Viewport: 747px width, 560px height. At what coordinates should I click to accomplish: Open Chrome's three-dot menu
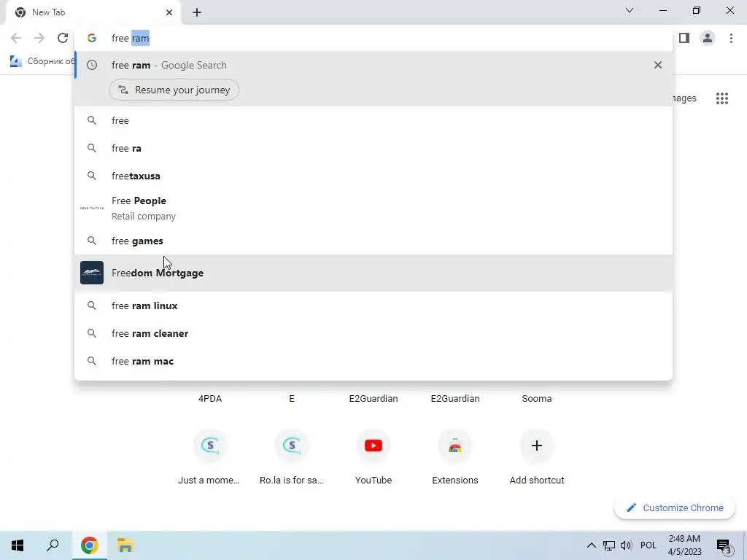point(731,38)
